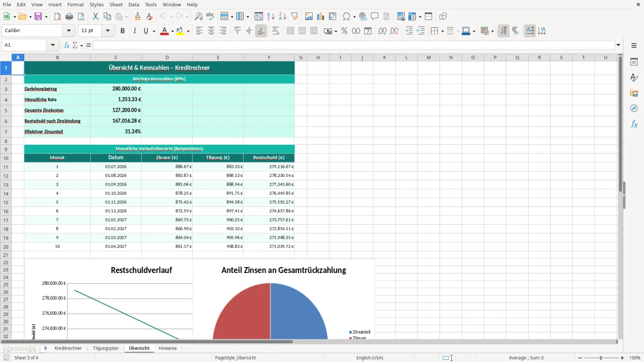Open the Font Name dropdown

pyautogui.click(x=69, y=31)
